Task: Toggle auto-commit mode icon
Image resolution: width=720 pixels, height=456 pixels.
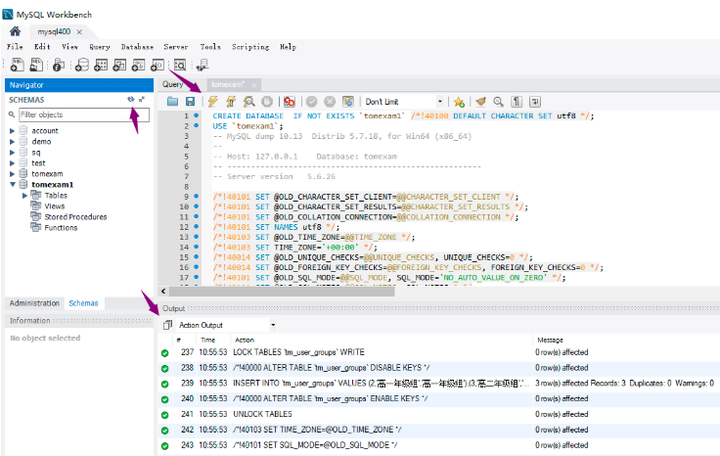Action: click(348, 101)
